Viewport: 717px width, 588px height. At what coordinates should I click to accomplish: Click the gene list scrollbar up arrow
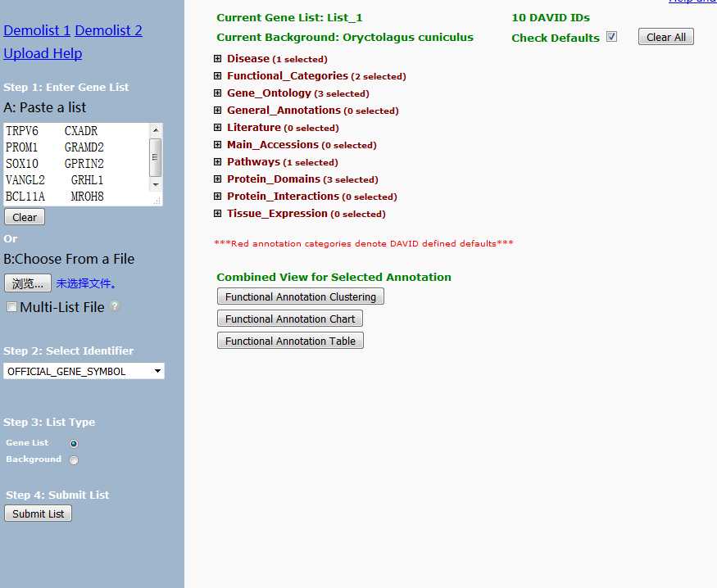(x=156, y=129)
